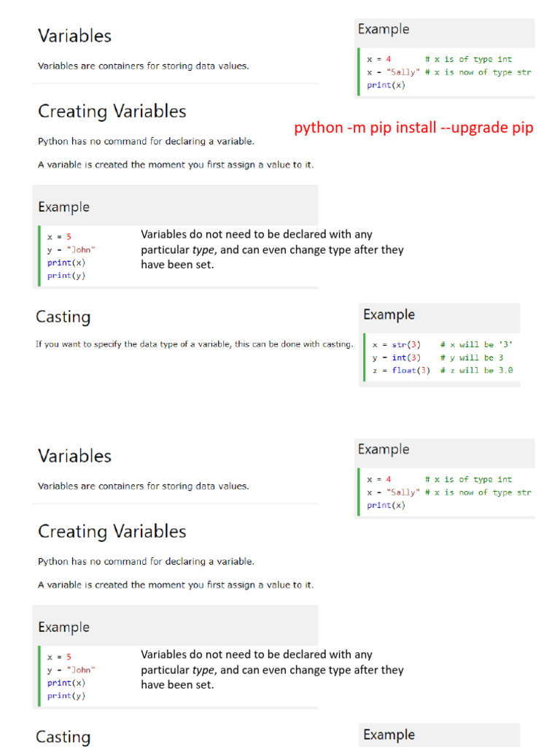
Task: Click upper "Python has no command for declaring" sentence
Action: pyautogui.click(x=146, y=142)
